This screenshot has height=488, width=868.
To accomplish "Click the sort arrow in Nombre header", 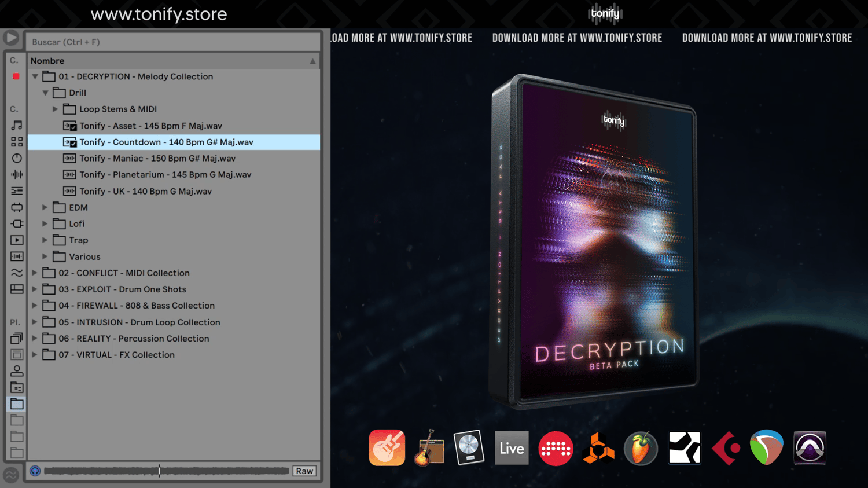I will click(312, 61).
